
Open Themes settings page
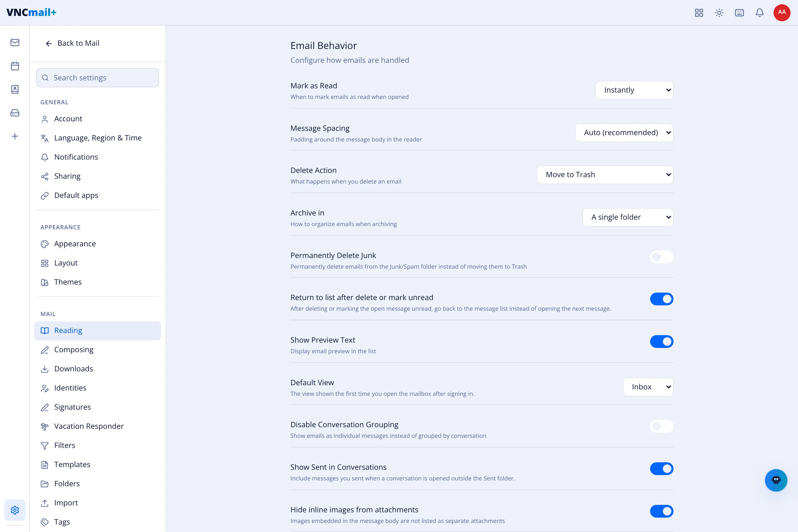tap(97, 282)
